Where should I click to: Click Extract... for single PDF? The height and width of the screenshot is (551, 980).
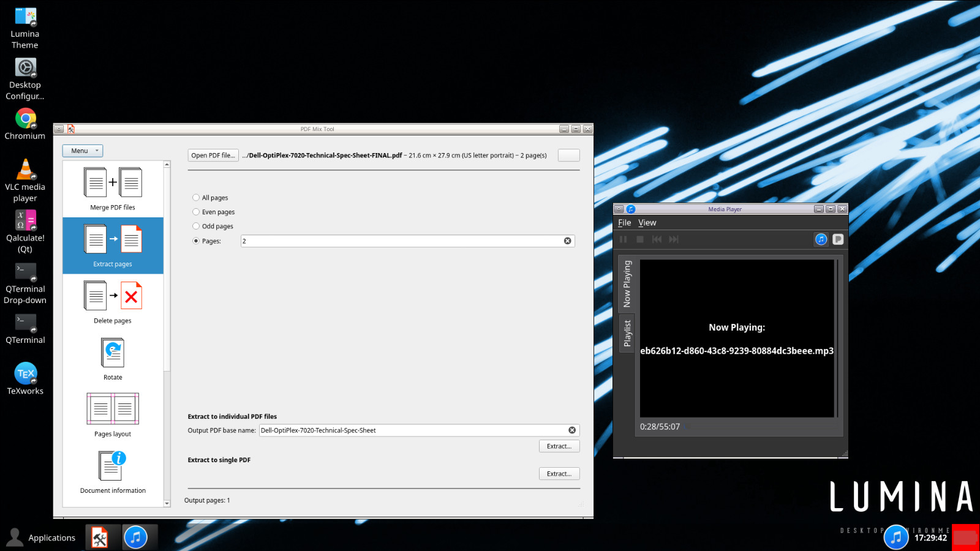[x=559, y=474]
